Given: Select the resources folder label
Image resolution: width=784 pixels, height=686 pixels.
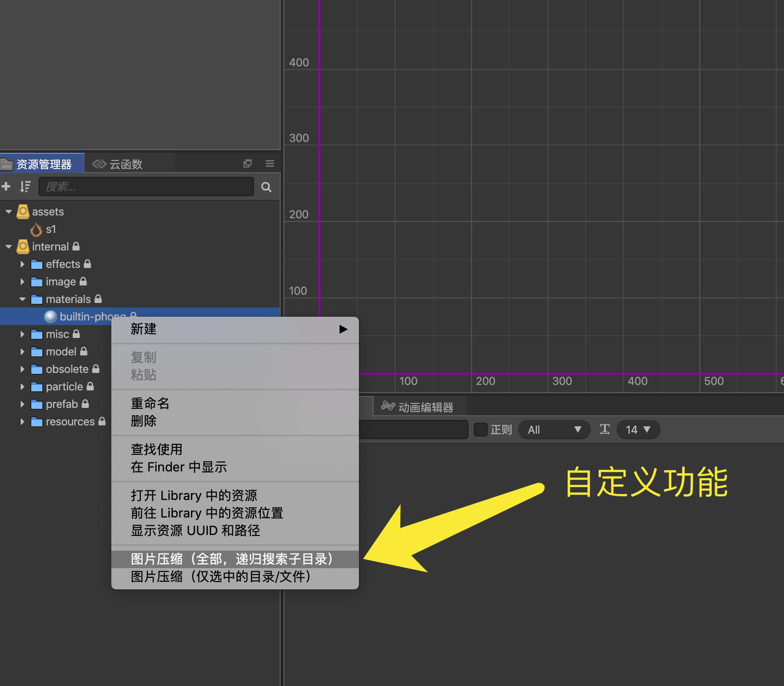Looking at the screenshot, I should [x=70, y=422].
